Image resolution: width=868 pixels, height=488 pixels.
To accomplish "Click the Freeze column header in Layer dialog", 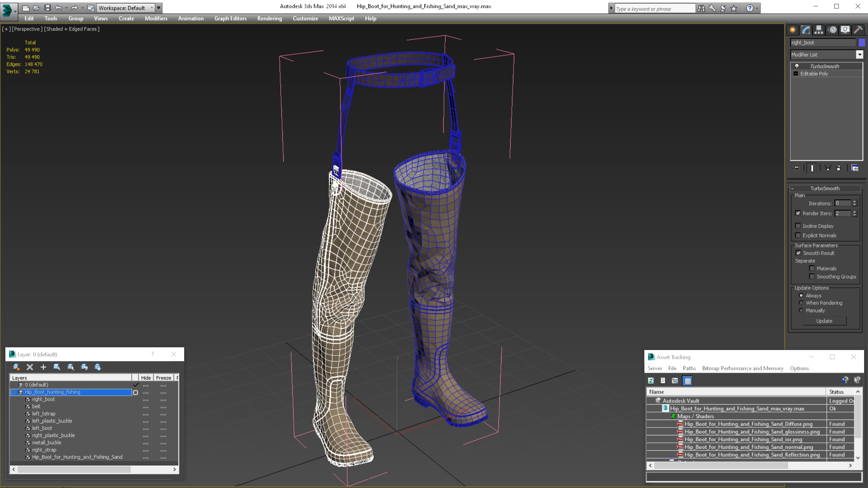I will coord(163,378).
